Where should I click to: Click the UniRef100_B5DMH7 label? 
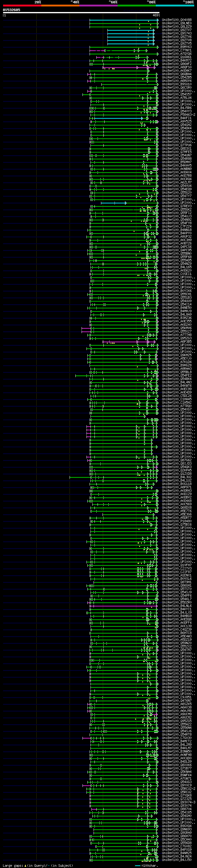click(177, 162)
